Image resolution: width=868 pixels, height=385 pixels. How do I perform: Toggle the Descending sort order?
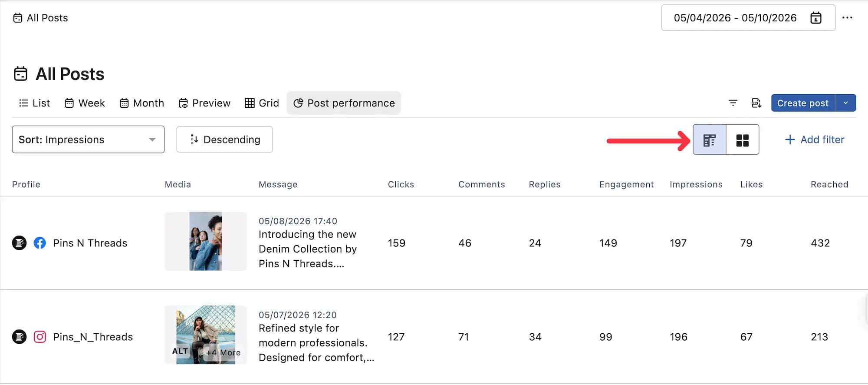(224, 139)
